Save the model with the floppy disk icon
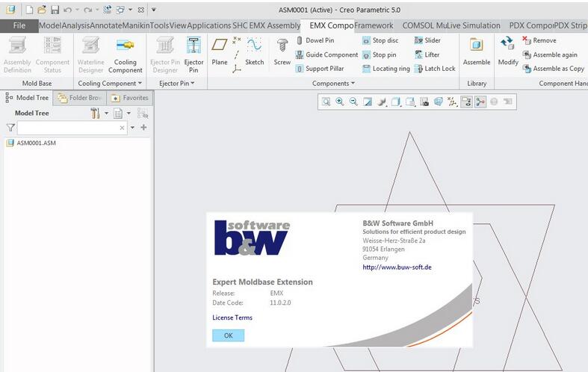This screenshot has width=588, height=372. [x=55, y=10]
